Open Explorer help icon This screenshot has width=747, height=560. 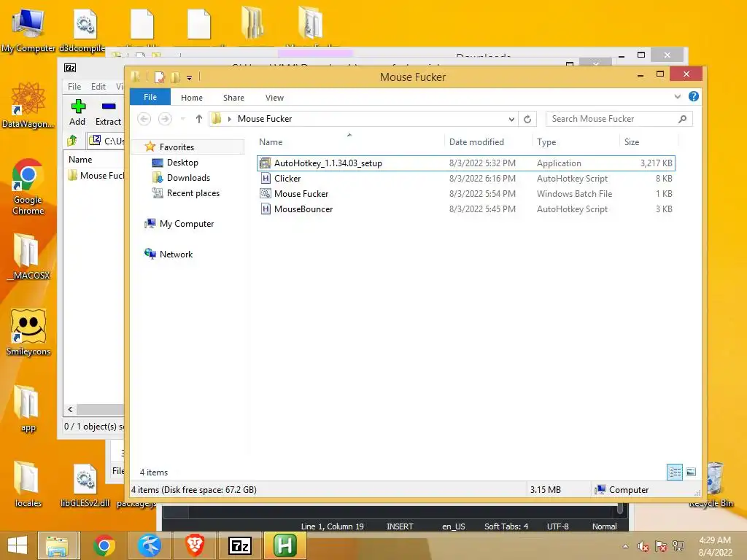tap(694, 97)
